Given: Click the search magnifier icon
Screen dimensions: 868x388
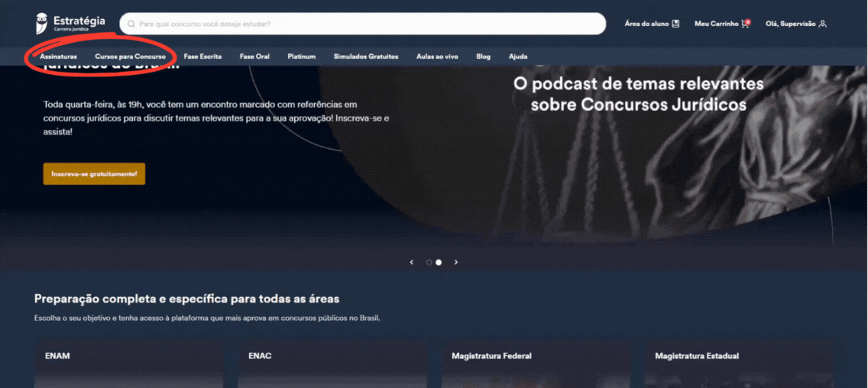Looking at the screenshot, I should [131, 24].
